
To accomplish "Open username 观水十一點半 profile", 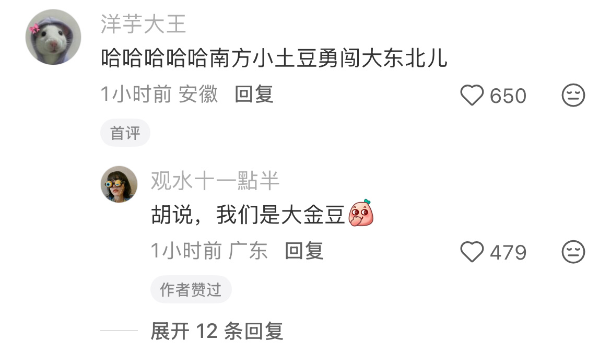I will [x=215, y=181].
